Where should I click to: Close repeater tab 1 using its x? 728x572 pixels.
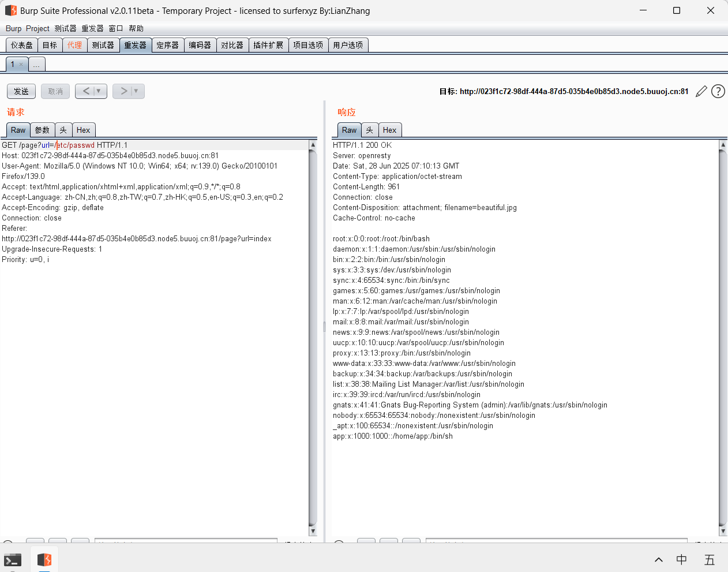click(21, 65)
